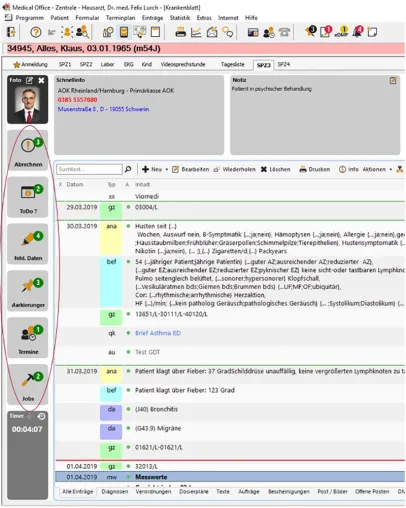Open the Termine sidebar tile
Viewport: 406px width, 508px height.
pyautogui.click(x=28, y=338)
